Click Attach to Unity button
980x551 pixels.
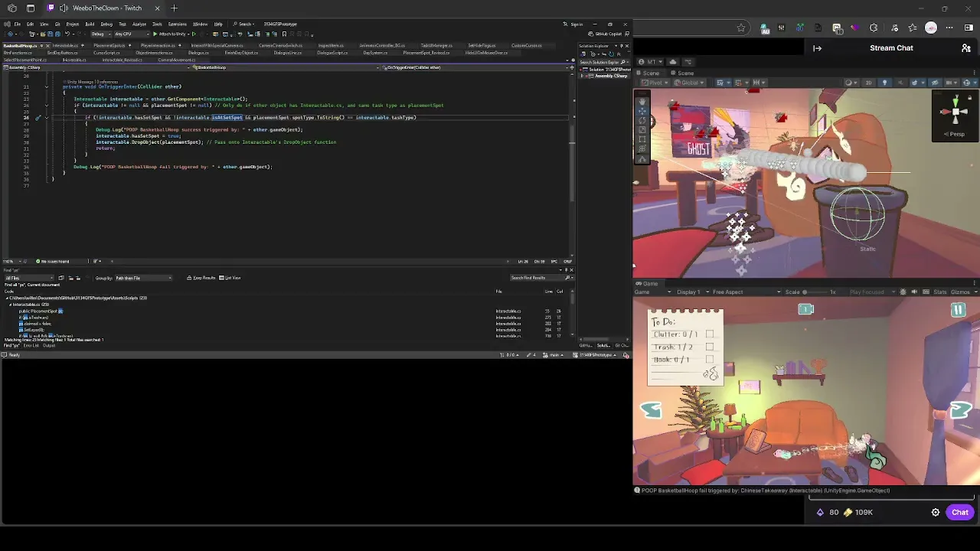coord(170,34)
